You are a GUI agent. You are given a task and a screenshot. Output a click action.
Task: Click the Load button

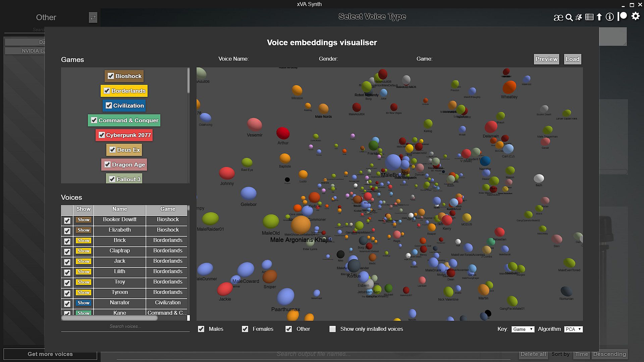click(572, 59)
